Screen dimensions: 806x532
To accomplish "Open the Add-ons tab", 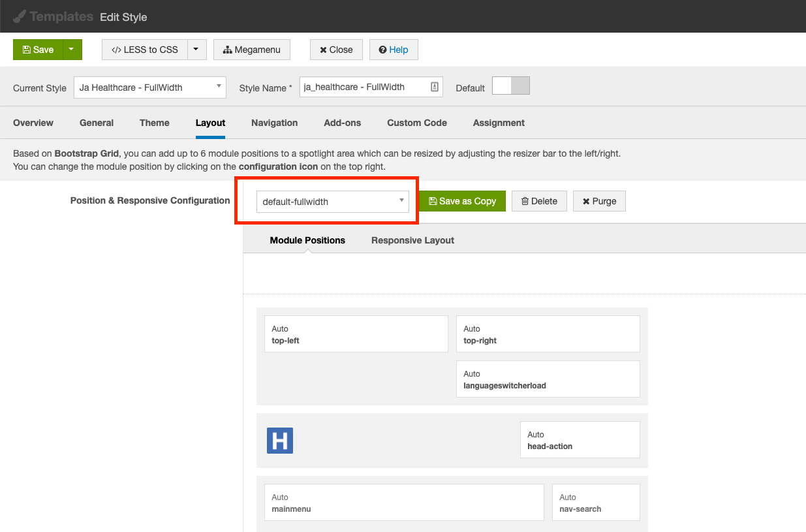I will pos(342,123).
